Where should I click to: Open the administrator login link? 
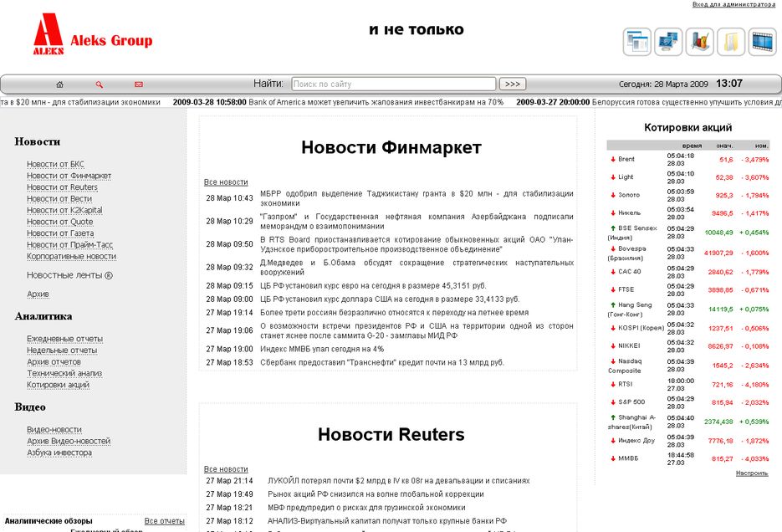pos(733,4)
